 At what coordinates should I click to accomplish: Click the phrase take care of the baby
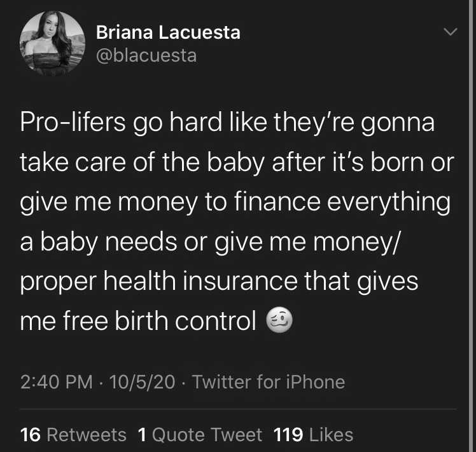(143, 162)
